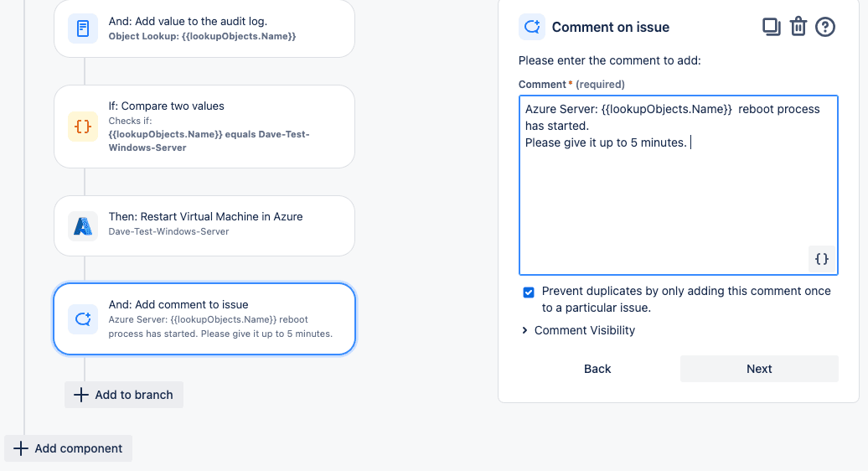The height and width of the screenshot is (471, 868).
Task: Open help via question mark icon
Action: click(824, 27)
